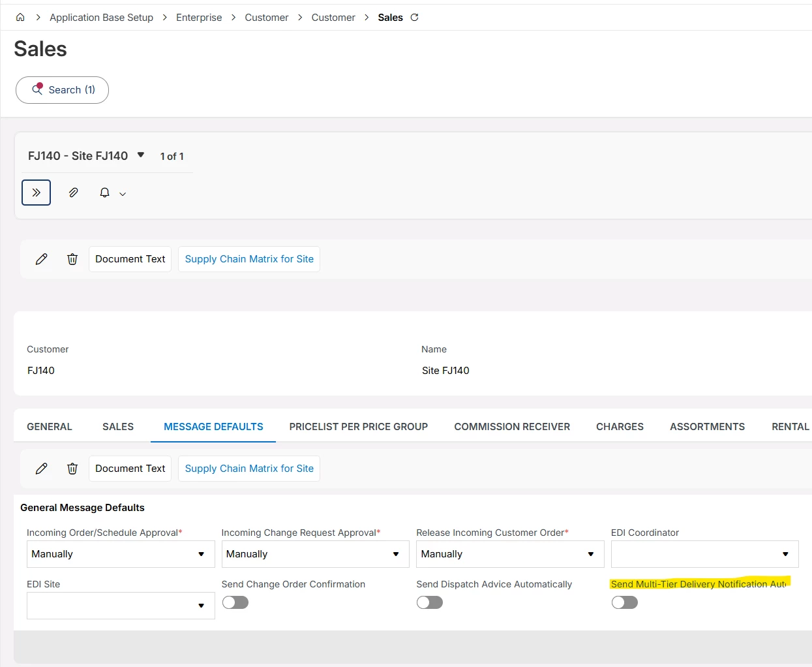The height and width of the screenshot is (667, 812).
Task: Click the refresh icon next to Sales
Action: click(414, 18)
